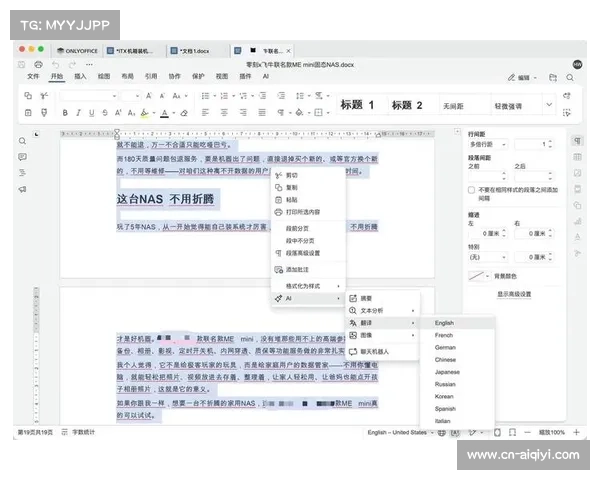Toggle nonprinting characters pilcrow in ribbon
Viewport: 600px width, 480px height.
click(281, 113)
